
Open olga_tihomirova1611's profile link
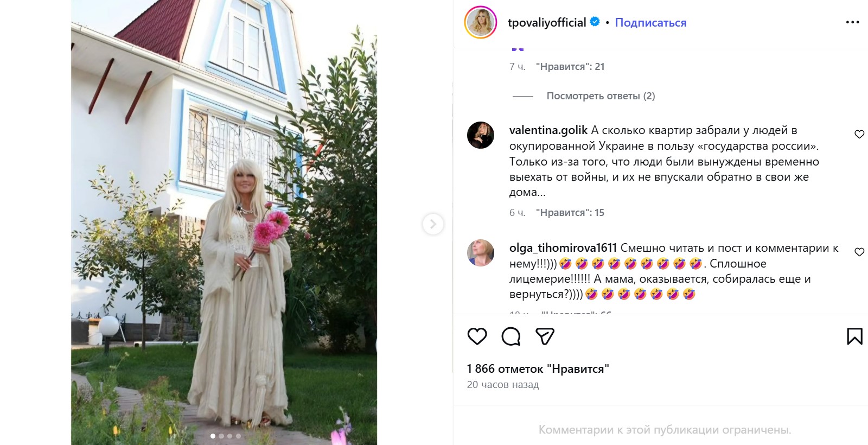tap(563, 248)
